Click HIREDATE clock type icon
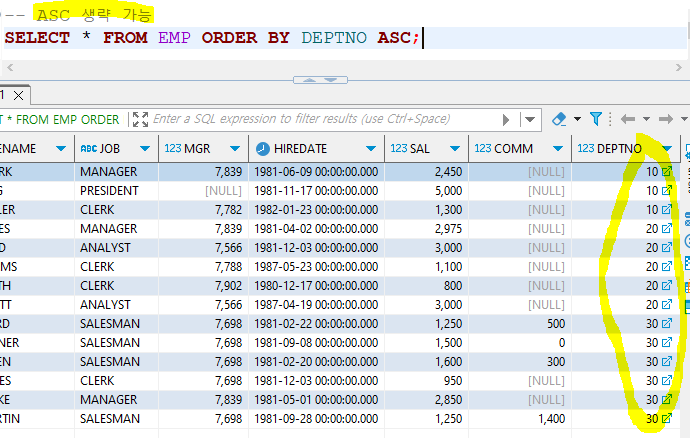This screenshot has width=690, height=438. pos(263,149)
